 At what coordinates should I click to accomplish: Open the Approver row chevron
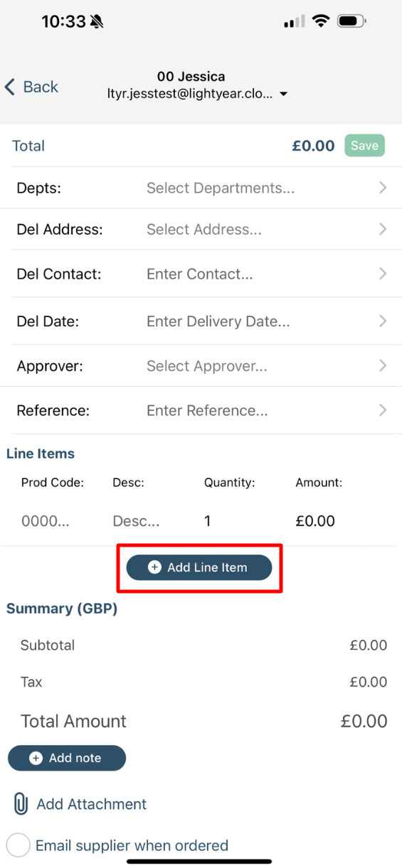coord(383,366)
